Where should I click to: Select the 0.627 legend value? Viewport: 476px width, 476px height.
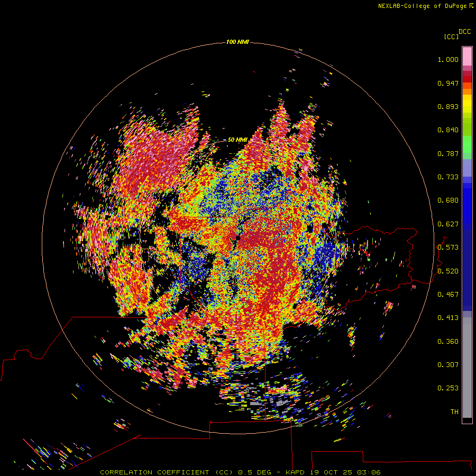(x=448, y=224)
